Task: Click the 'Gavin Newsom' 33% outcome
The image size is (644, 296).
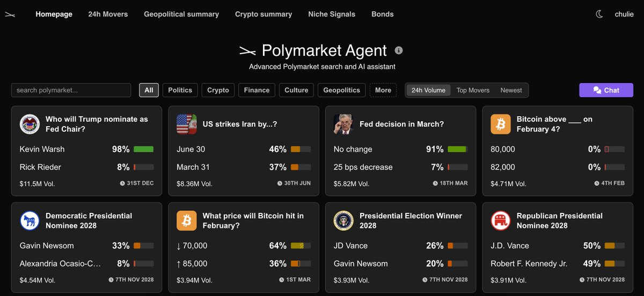Action: 47,246
